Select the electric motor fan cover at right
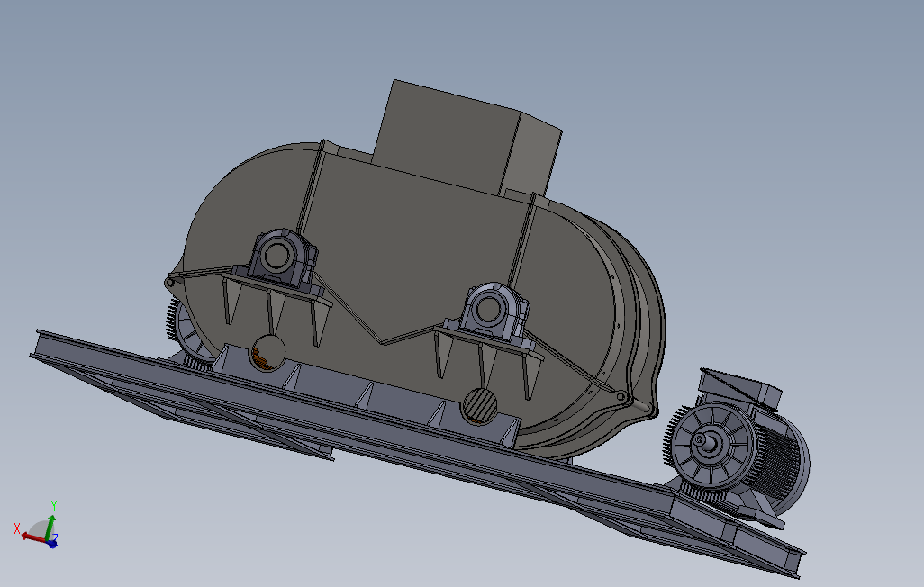The height and width of the screenshot is (587, 924). (713, 445)
